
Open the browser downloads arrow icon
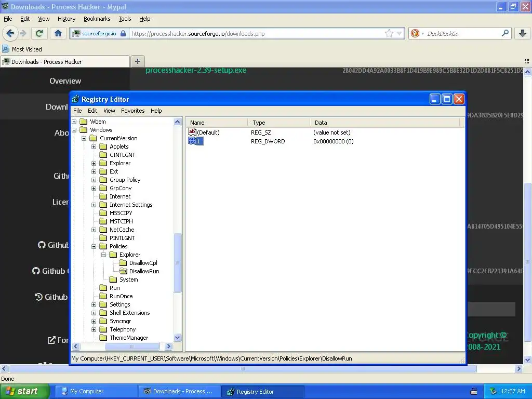pos(523,33)
